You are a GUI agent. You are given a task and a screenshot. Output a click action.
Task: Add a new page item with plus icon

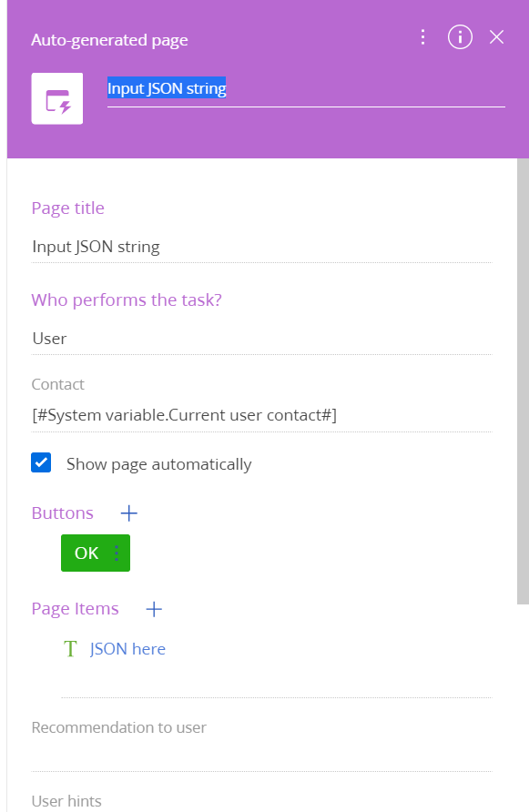(154, 609)
